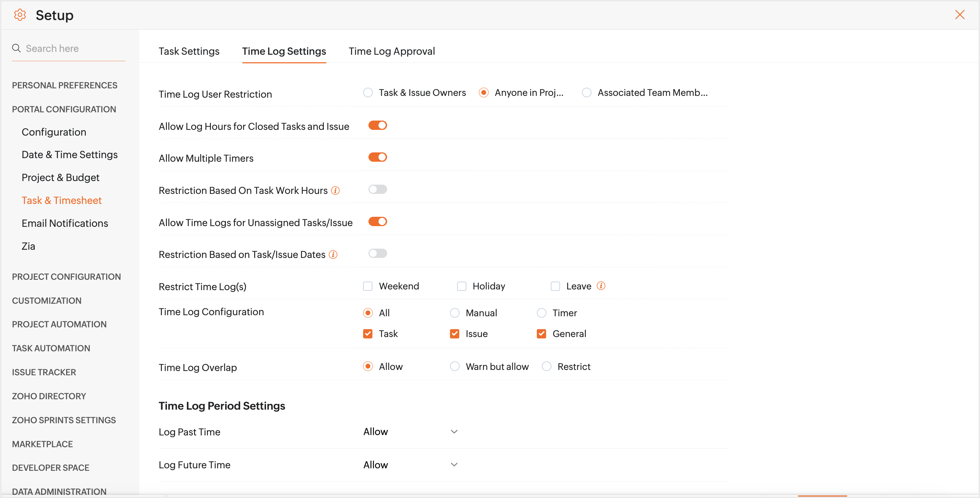
Task: Click info icon beside Task Work Hours restriction
Action: pos(335,190)
